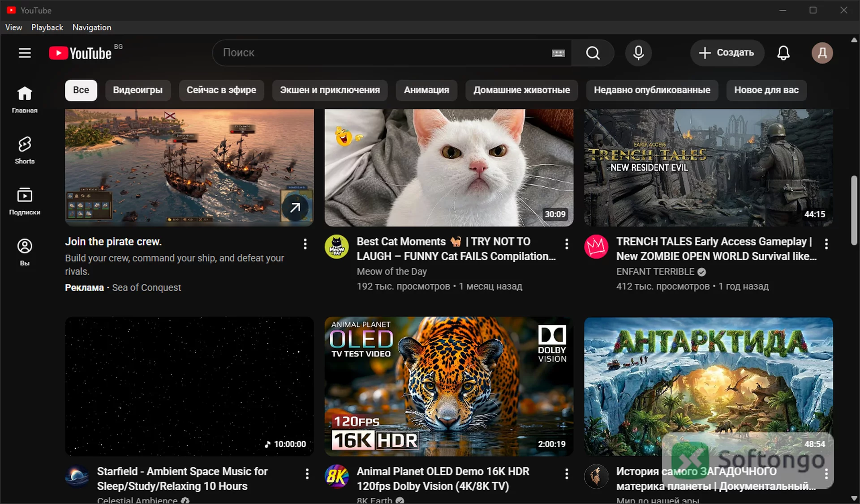This screenshot has height=504, width=860.
Task: Open the hamburger guide menu
Action: 25,53
